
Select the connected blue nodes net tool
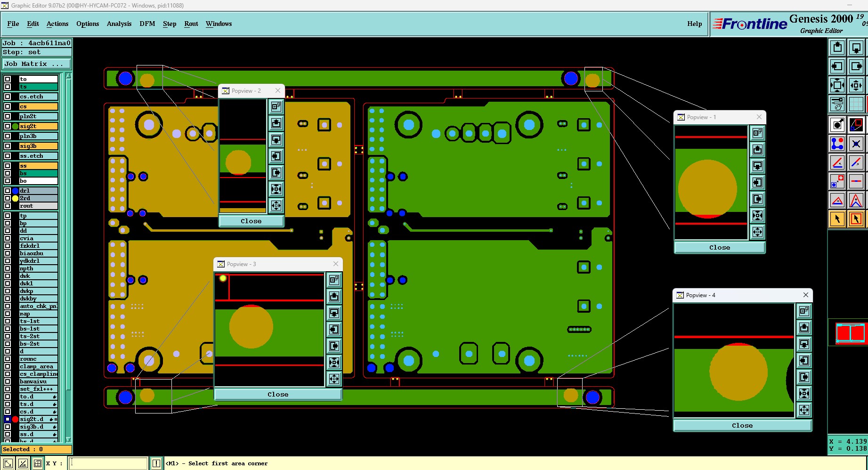pyautogui.click(x=837, y=144)
